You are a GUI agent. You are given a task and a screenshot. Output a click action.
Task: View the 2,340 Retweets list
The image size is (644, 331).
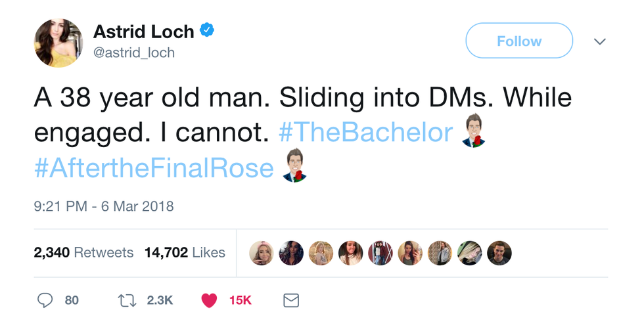tap(83, 252)
